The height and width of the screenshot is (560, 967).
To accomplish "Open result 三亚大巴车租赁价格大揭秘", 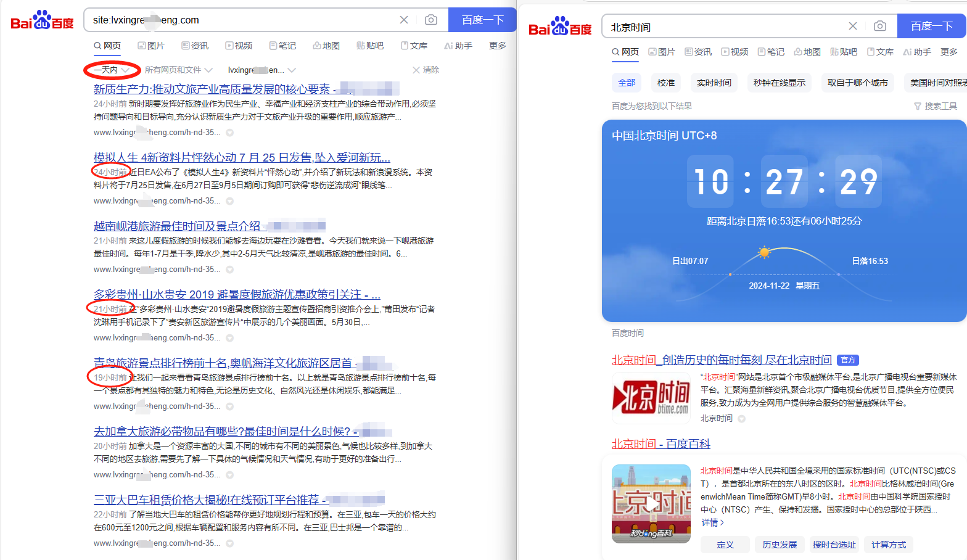I will click(210, 500).
